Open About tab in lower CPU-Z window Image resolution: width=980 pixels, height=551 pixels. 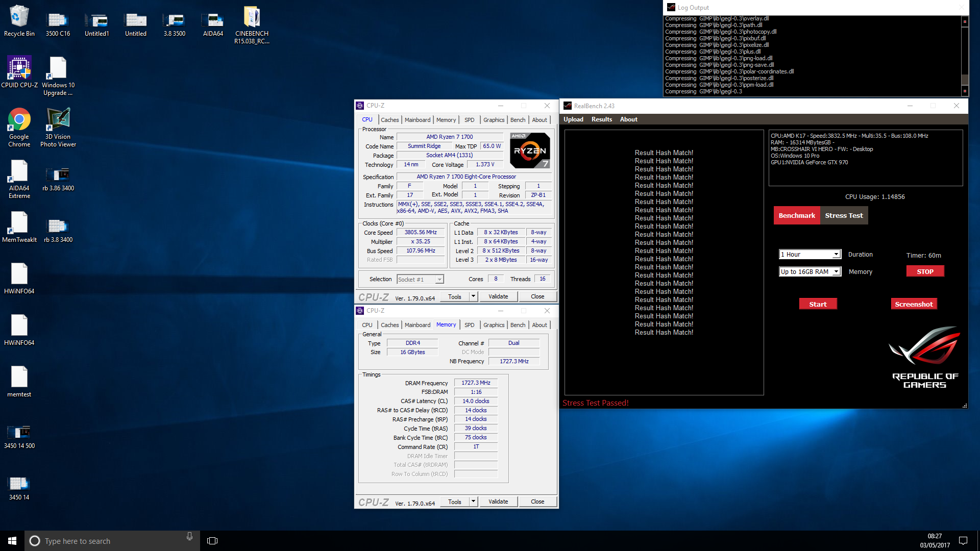tap(540, 325)
